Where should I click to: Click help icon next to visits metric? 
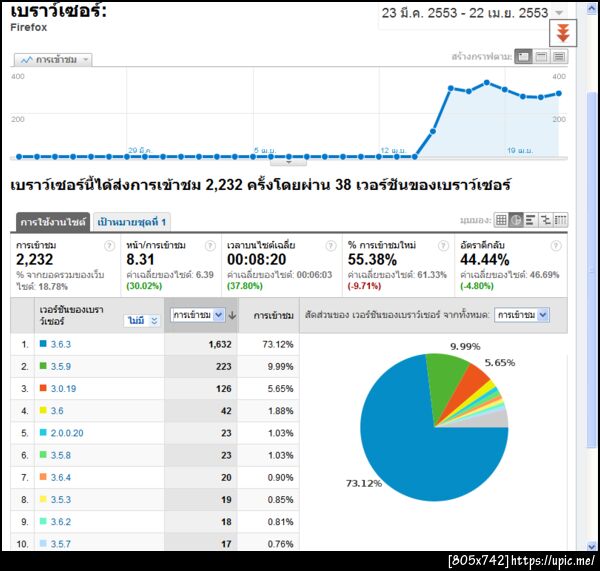click(x=109, y=246)
